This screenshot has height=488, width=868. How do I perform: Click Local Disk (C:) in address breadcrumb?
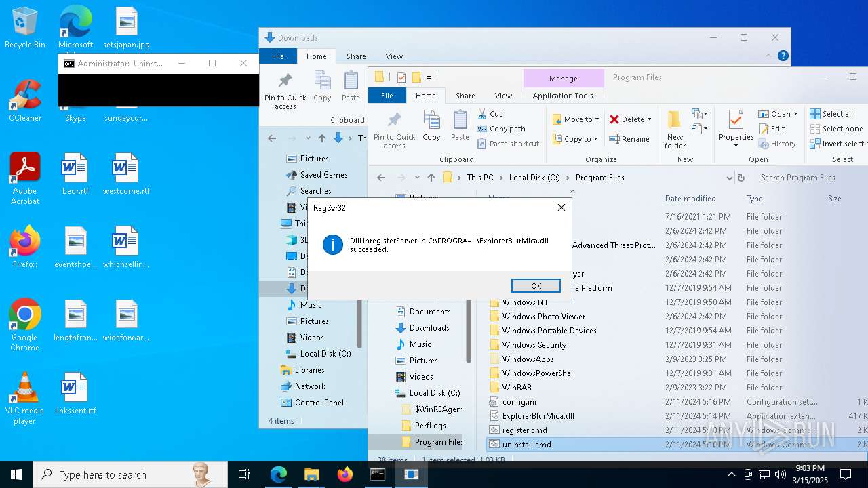(x=534, y=178)
